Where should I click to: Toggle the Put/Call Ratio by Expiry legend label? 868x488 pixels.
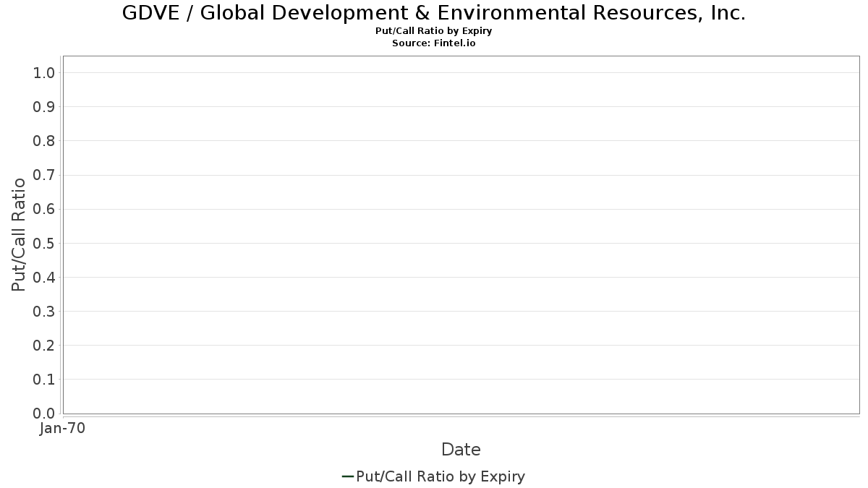tap(441, 476)
